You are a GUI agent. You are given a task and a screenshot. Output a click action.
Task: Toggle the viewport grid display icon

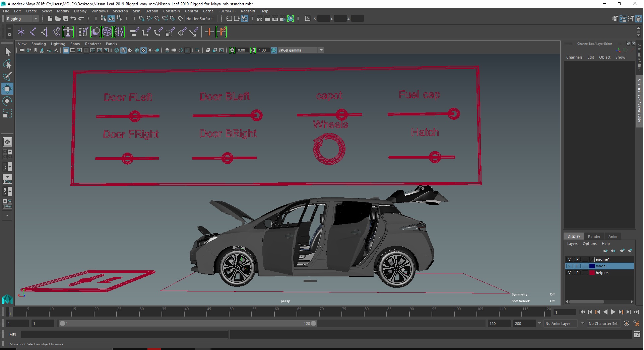point(66,51)
